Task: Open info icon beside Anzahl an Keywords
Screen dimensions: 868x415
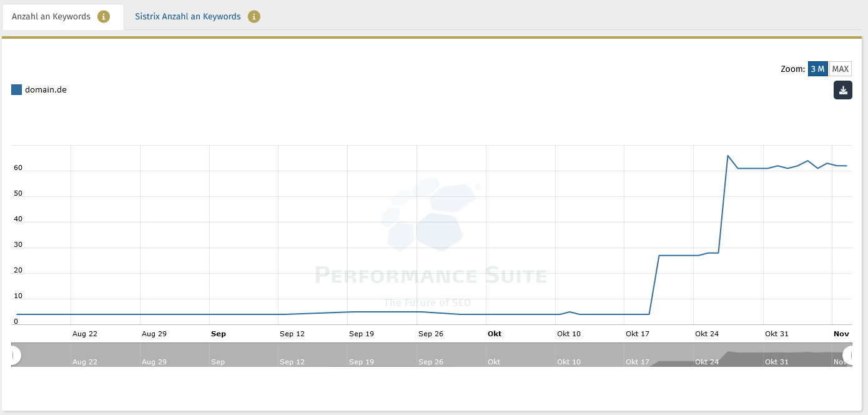Action: pos(104,16)
